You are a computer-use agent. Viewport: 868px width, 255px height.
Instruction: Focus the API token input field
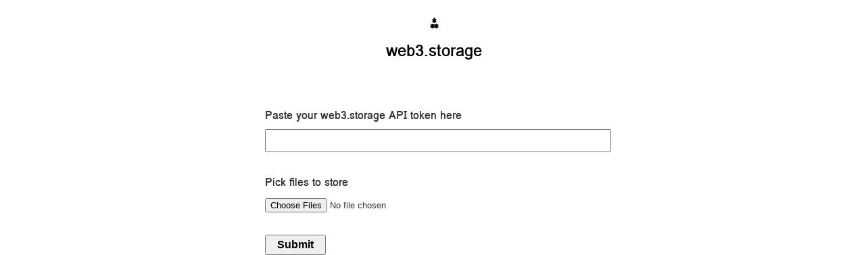coord(438,141)
